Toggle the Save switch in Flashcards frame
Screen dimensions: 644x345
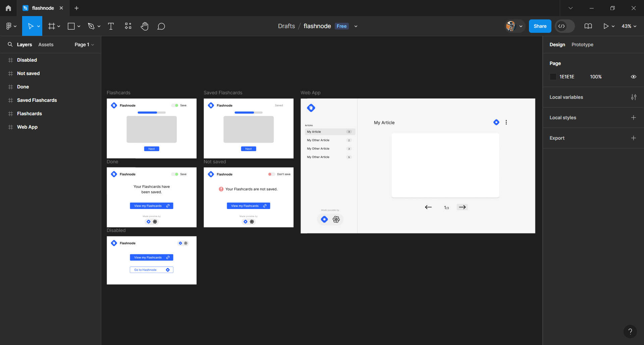pos(175,105)
